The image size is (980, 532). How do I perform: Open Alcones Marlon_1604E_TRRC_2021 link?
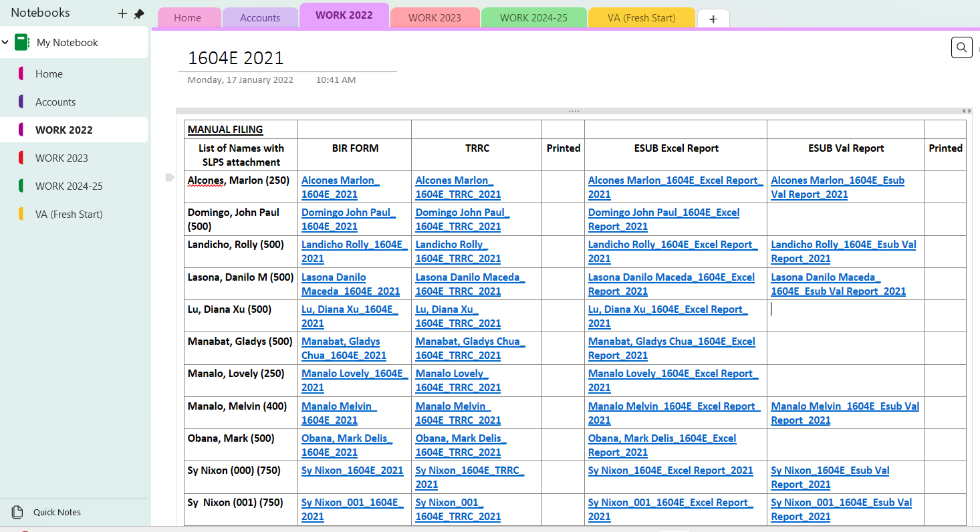(x=458, y=187)
